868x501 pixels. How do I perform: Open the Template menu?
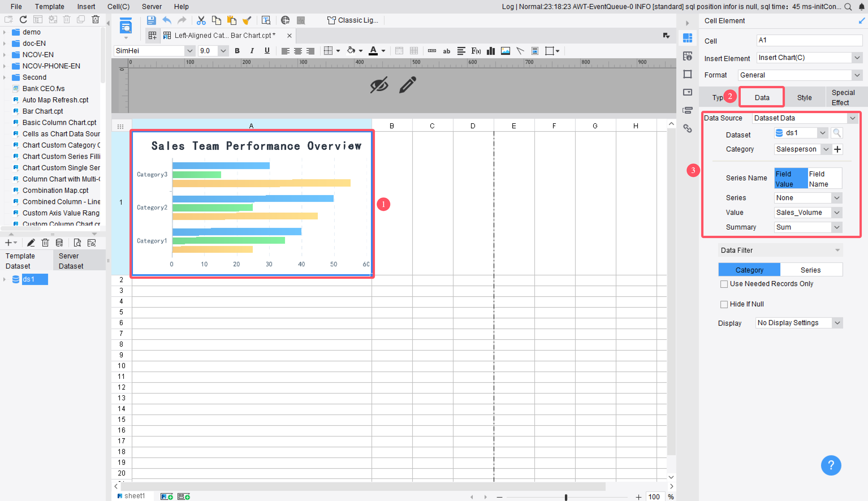point(49,7)
